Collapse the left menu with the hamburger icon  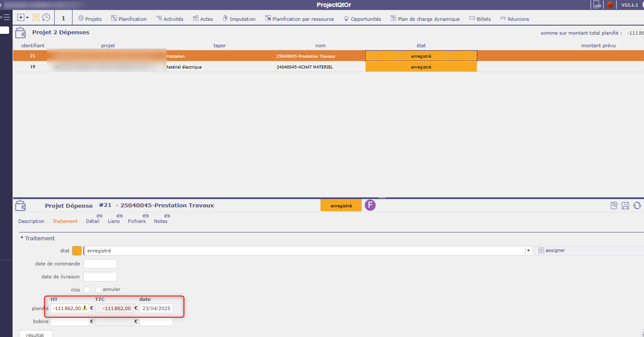[x=6, y=17]
